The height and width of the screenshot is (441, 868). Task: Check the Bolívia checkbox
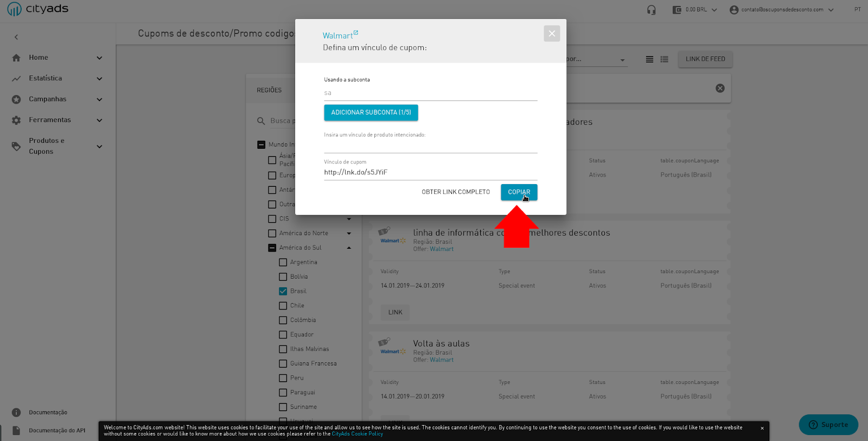[x=283, y=277]
